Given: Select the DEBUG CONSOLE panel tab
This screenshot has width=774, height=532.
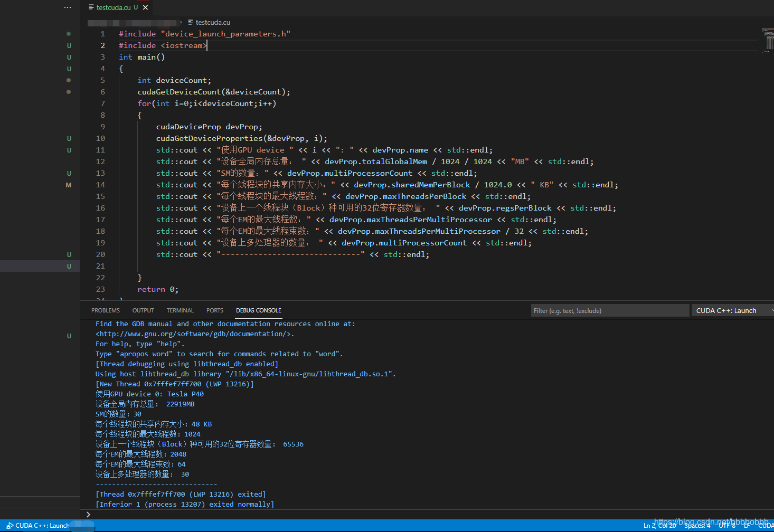Looking at the screenshot, I should point(259,310).
